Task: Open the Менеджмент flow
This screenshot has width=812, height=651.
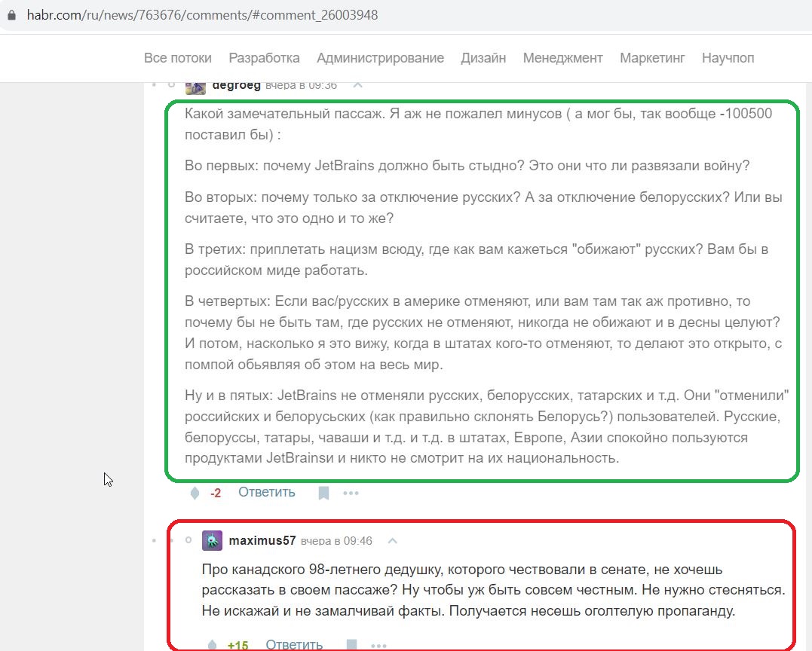Action: click(563, 58)
